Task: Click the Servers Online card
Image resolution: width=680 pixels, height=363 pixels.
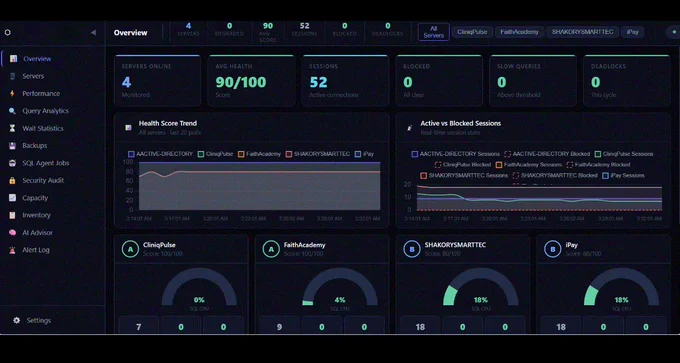Action: click(157, 81)
